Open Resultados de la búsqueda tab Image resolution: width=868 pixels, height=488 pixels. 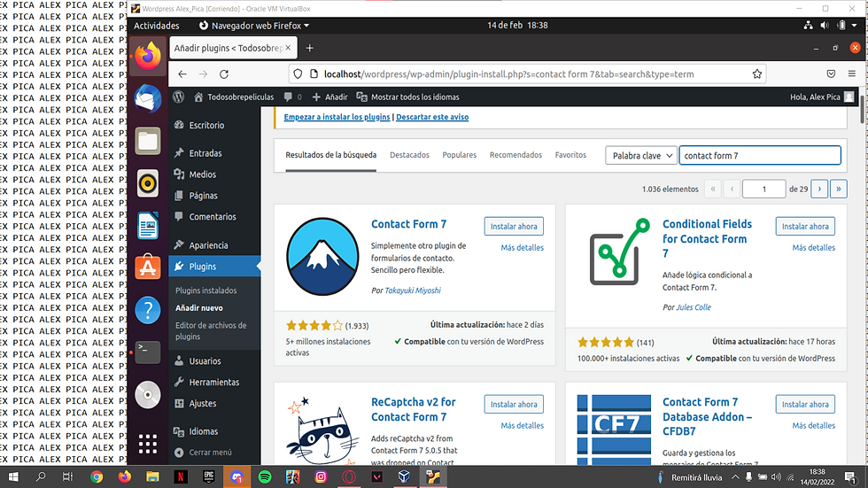pos(331,155)
